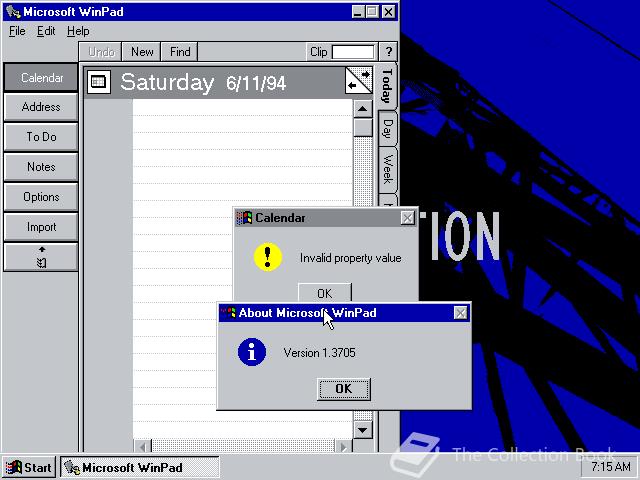Click the Undo toolbar button

[101, 52]
